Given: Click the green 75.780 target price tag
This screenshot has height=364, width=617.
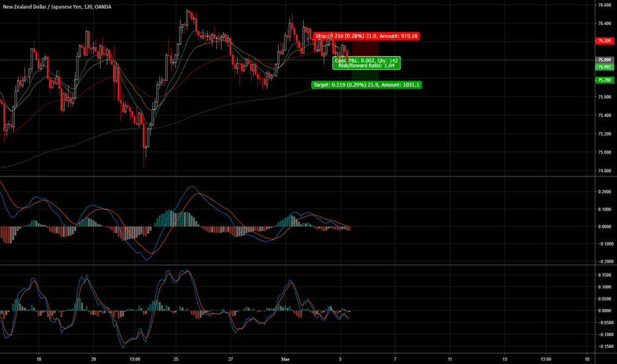Looking at the screenshot, I should tap(604, 80).
